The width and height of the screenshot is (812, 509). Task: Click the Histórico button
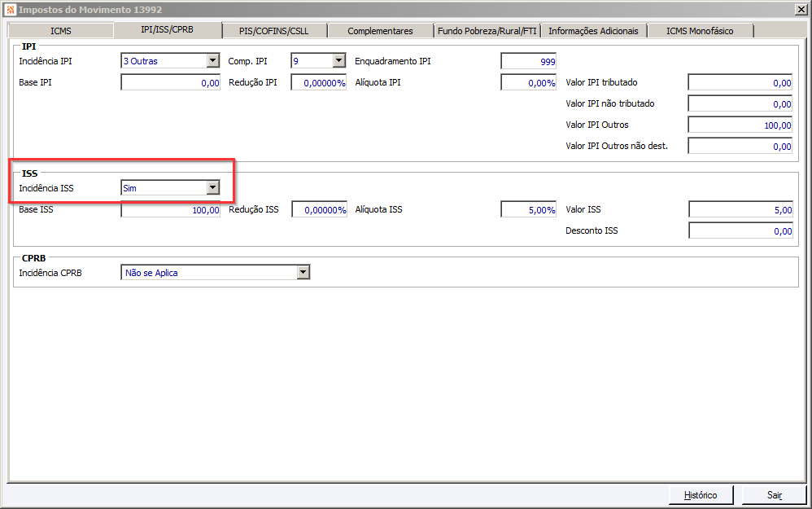[701, 495]
